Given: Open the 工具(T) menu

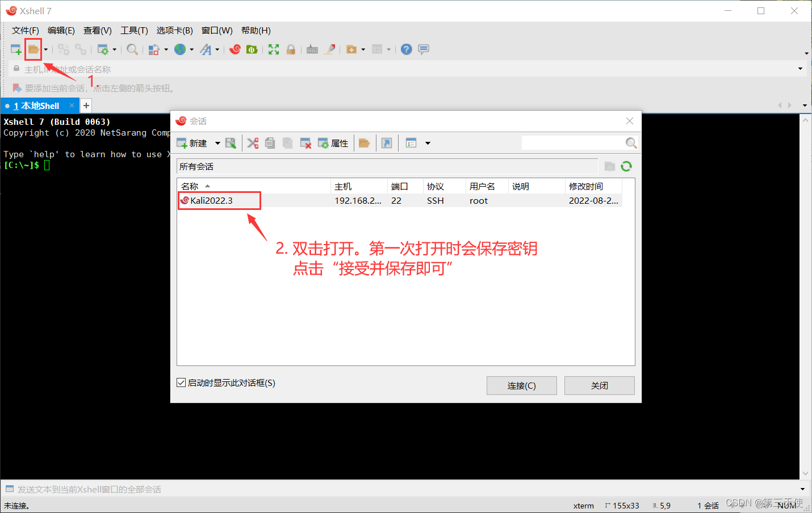Looking at the screenshot, I should coord(134,30).
